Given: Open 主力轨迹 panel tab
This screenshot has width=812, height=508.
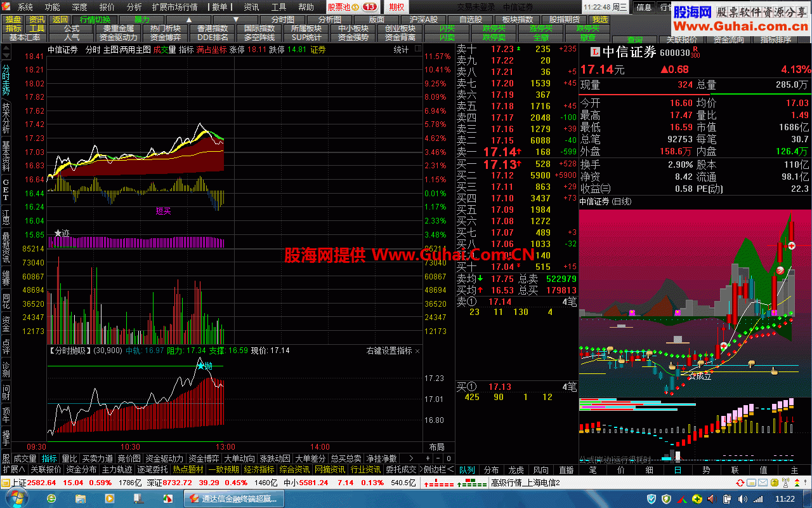Looking at the screenshot, I should 117,470.
